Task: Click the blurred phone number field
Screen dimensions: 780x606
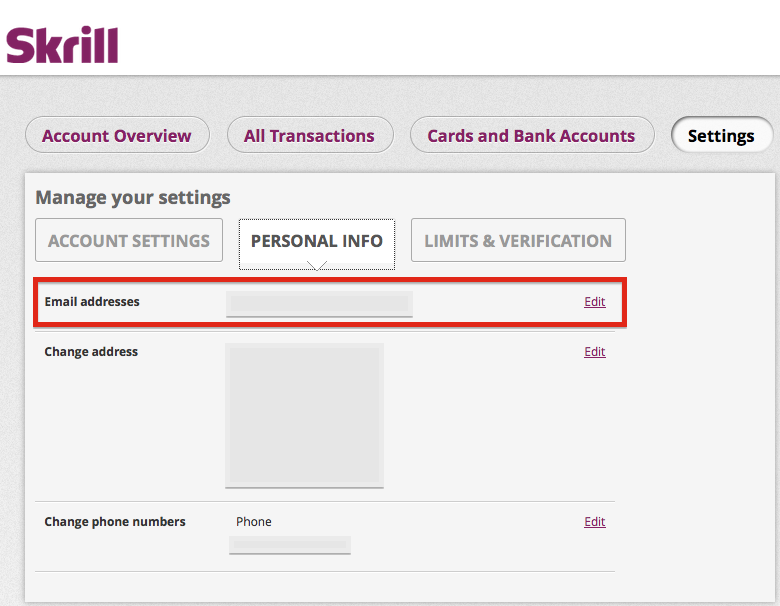Action: 290,545
